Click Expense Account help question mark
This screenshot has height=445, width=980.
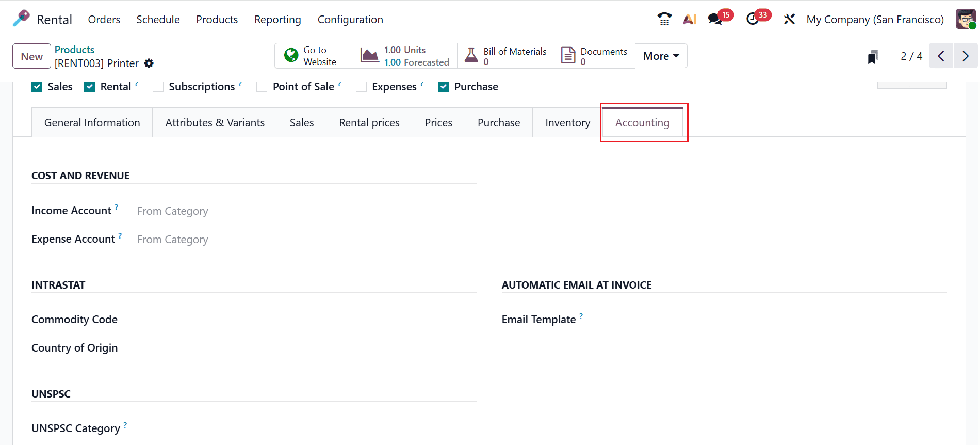coord(120,235)
